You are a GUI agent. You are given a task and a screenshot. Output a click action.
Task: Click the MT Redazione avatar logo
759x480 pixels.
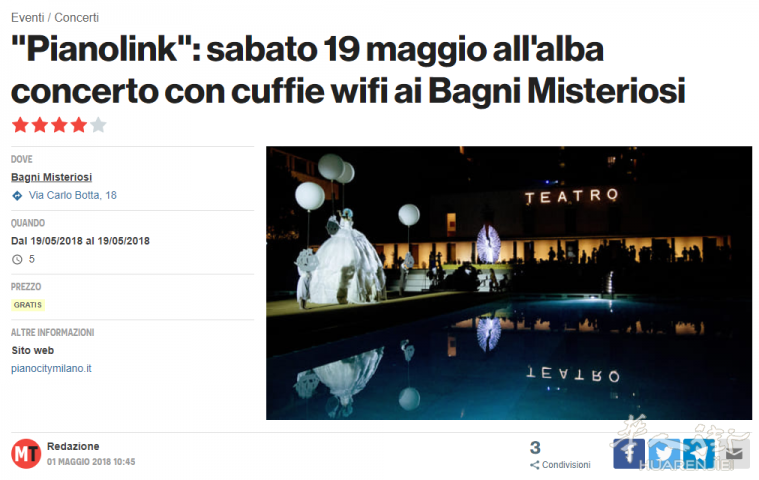click(x=26, y=453)
